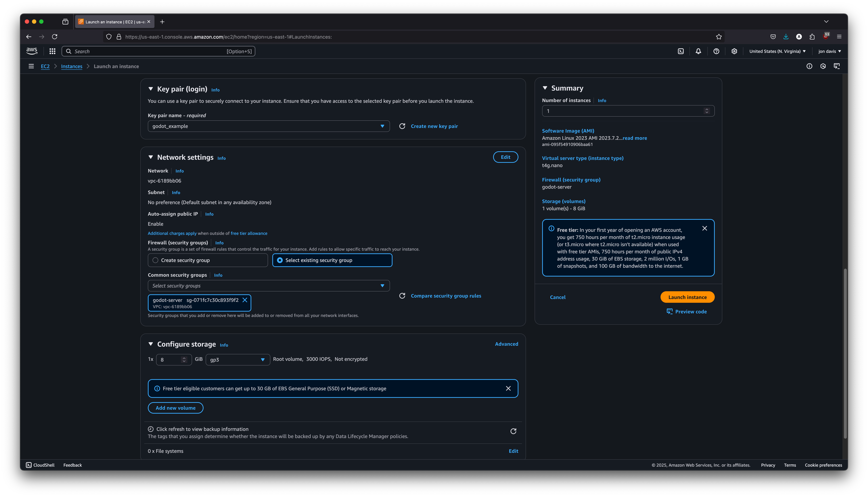This screenshot has width=868, height=497.
Task: Reload the browser page
Action: coord(55,36)
